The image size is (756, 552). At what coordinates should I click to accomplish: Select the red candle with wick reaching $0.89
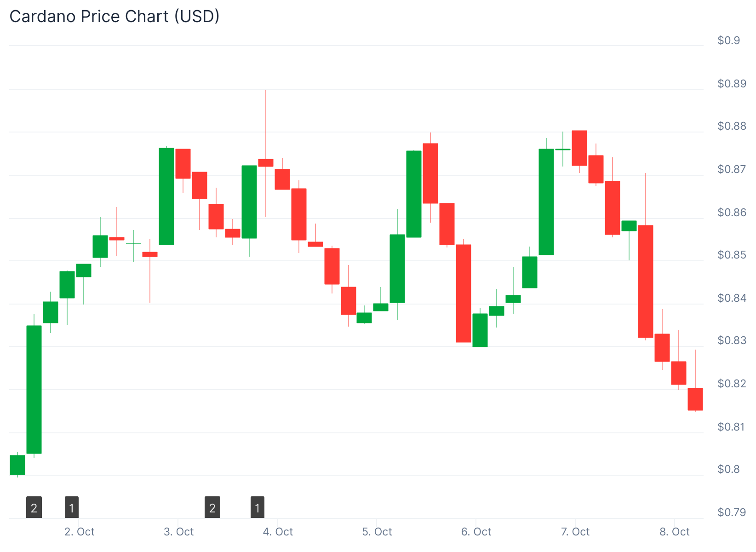[x=266, y=162]
